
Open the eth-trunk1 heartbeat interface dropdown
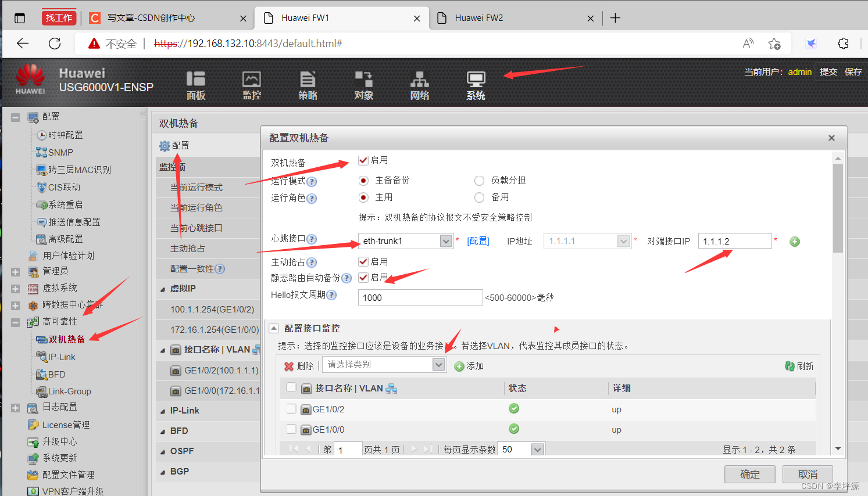coord(446,241)
